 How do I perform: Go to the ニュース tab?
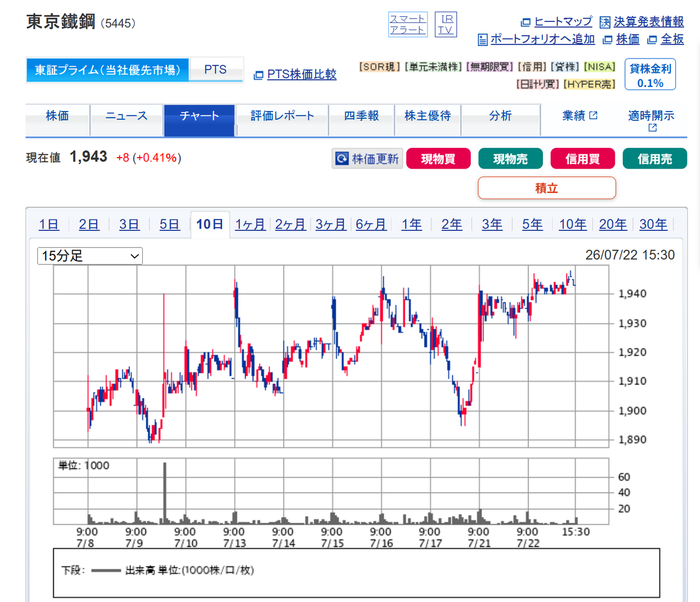126,120
